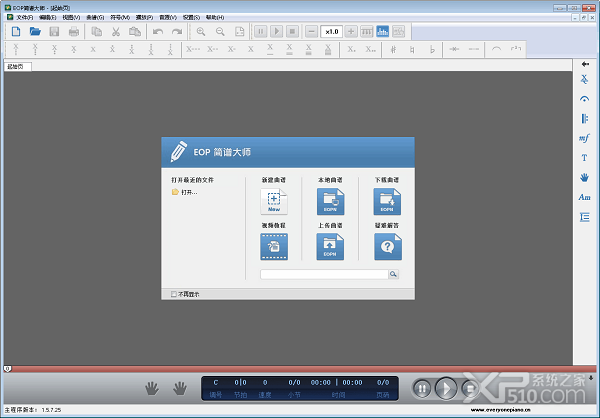
Task: Open the Am chord panel in sidebar
Action: (585, 197)
